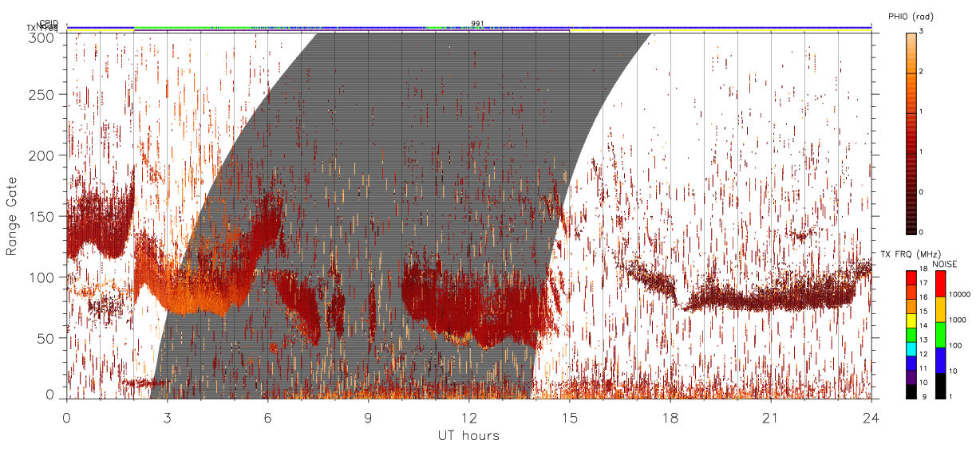Click the blue NOISE segment between 10 and 100
This screenshot has height=452, width=980.
(939, 360)
